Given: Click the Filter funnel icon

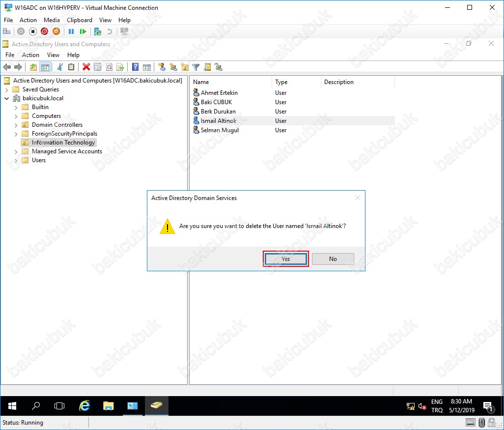Looking at the screenshot, I should coord(196,67).
